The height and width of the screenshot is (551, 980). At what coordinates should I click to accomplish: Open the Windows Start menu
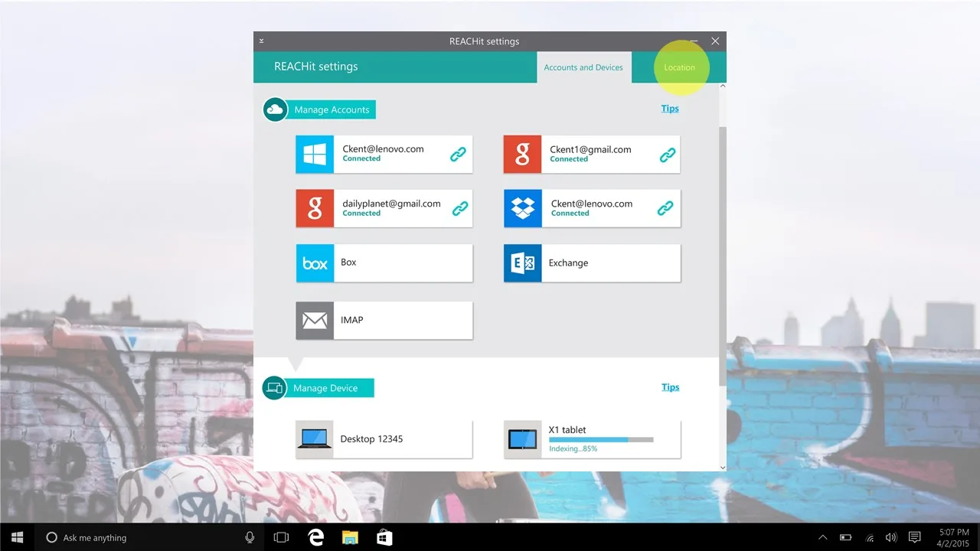click(x=17, y=537)
